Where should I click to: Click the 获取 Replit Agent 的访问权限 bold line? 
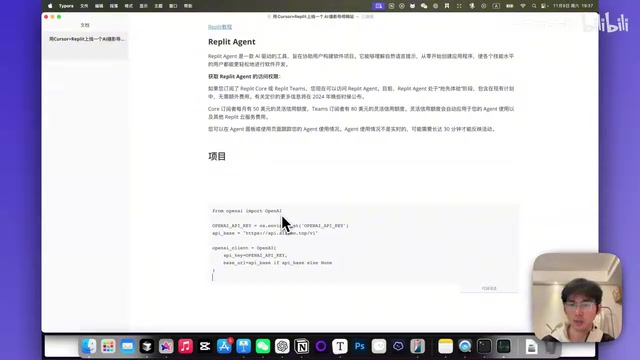pyautogui.click(x=244, y=76)
